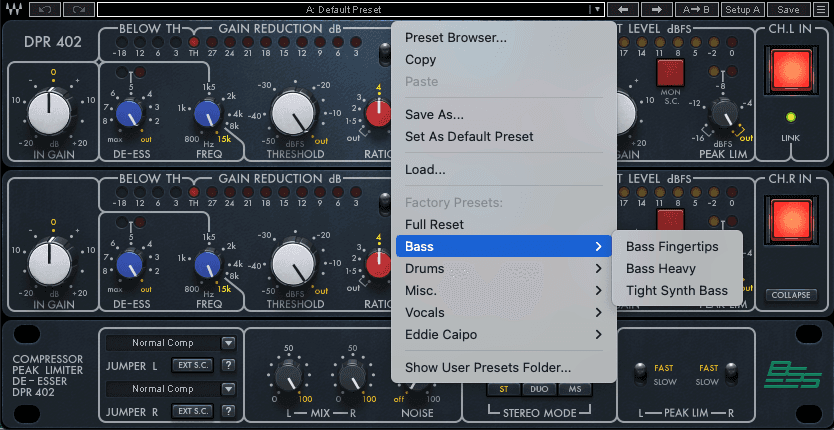The height and width of the screenshot is (430, 834).
Task: Toggle the CH.R IN red button
Action: coord(791,218)
